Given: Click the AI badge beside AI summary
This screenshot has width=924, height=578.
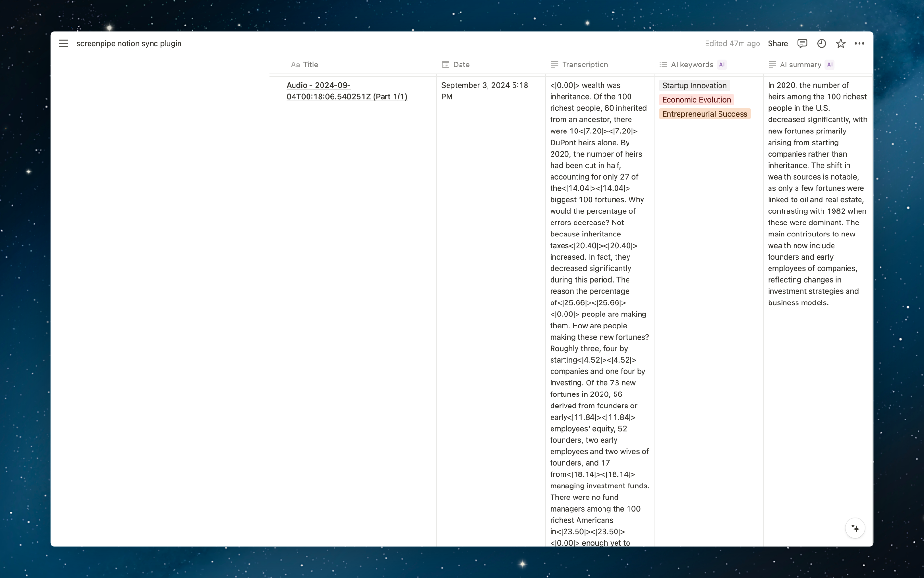Looking at the screenshot, I should click(x=829, y=65).
